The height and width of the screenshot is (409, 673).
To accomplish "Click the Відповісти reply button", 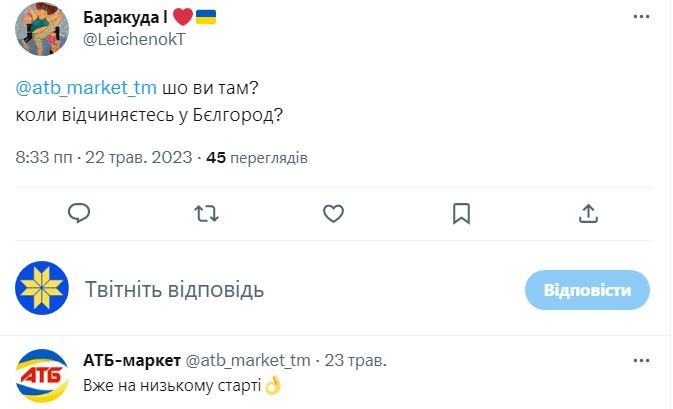I will coord(587,290).
